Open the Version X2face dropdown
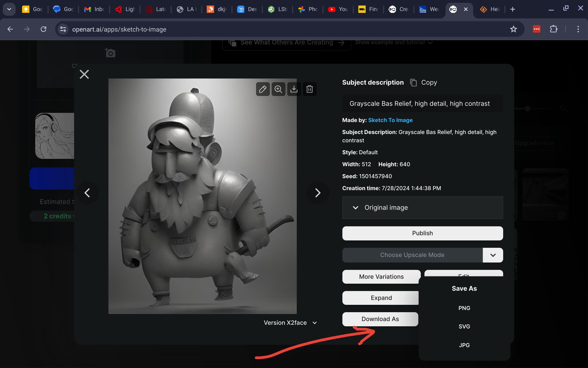 tap(290, 323)
